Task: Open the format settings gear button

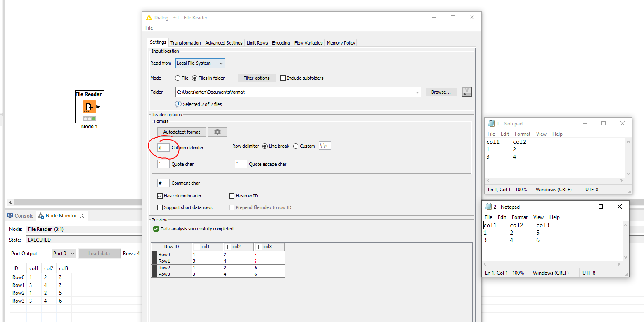Action: coord(218,132)
